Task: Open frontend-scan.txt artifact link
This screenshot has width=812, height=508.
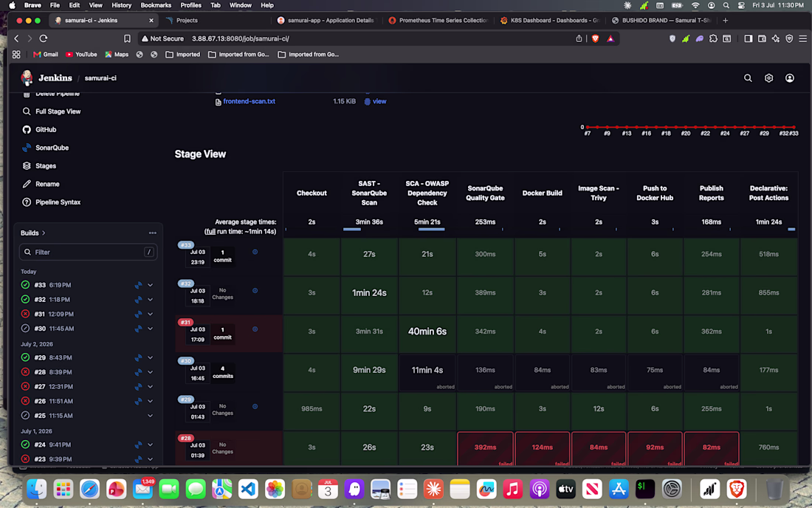Action: click(x=249, y=101)
